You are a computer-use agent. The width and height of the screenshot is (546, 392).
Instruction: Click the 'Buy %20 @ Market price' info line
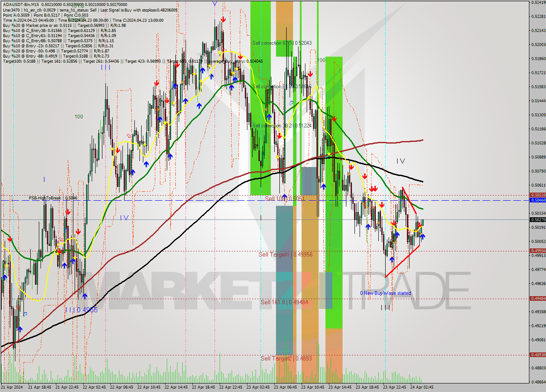64,25
